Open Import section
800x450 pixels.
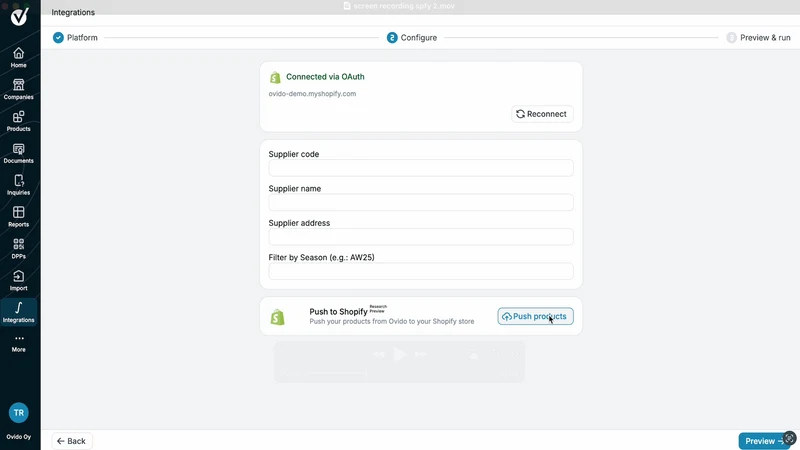[18, 281]
